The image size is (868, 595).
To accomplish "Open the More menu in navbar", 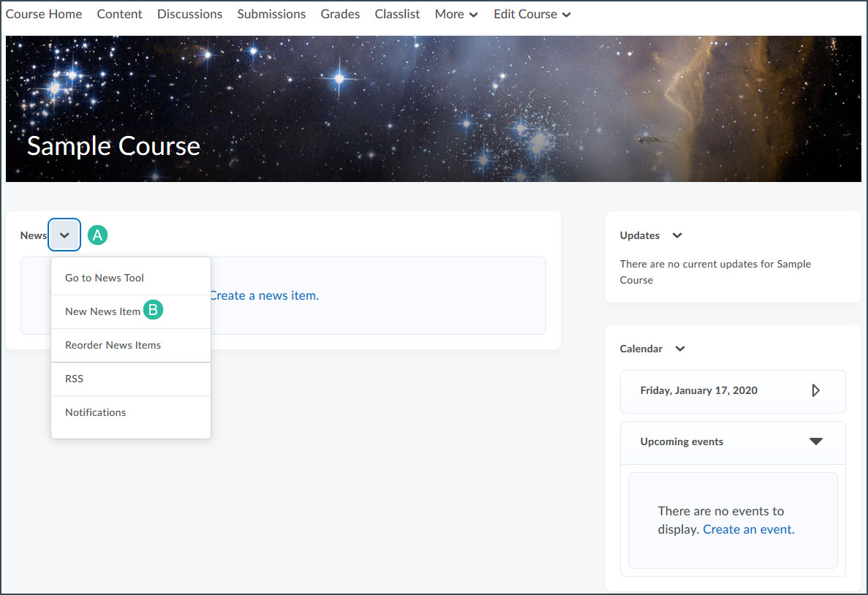I will coord(456,14).
